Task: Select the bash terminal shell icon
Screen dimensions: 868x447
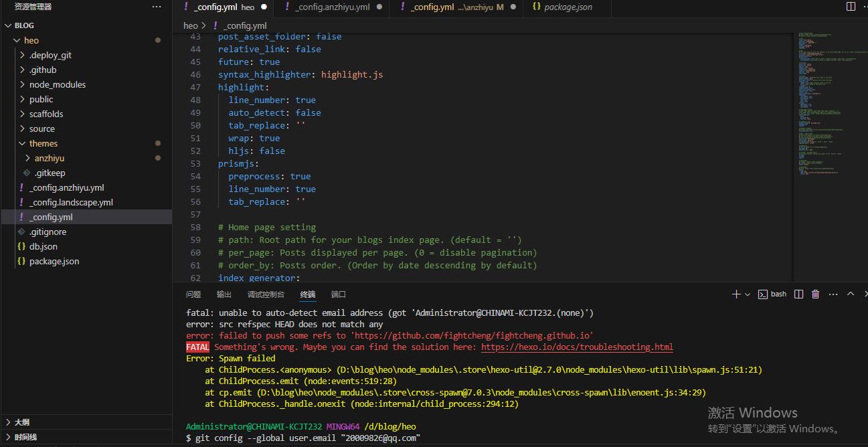Action: [762, 294]
